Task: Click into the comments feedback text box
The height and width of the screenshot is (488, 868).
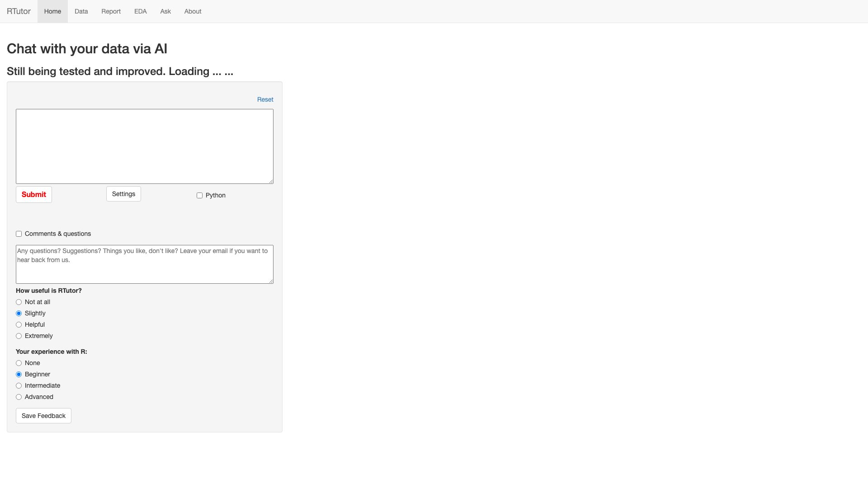Action: [145, 264]
